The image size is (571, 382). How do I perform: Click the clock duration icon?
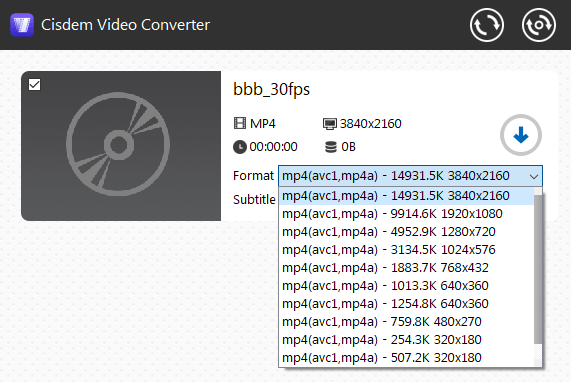[240, 147]
